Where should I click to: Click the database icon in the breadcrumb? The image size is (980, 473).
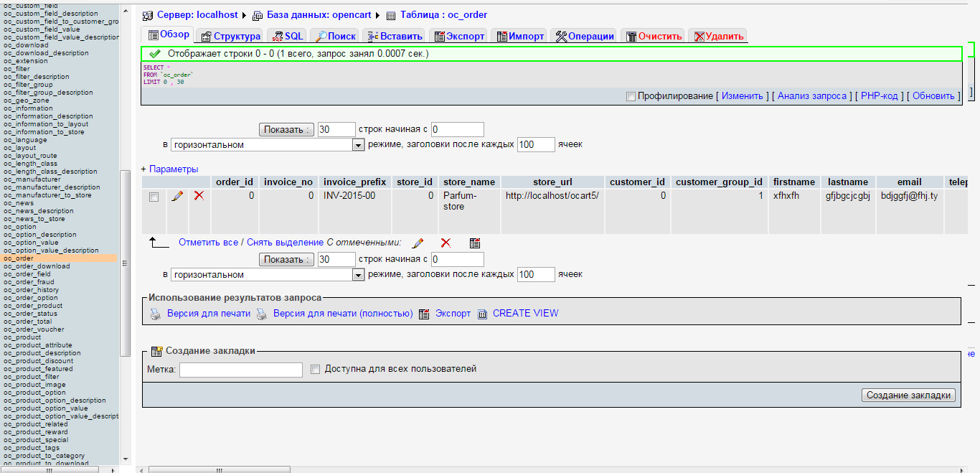point(258,15)
